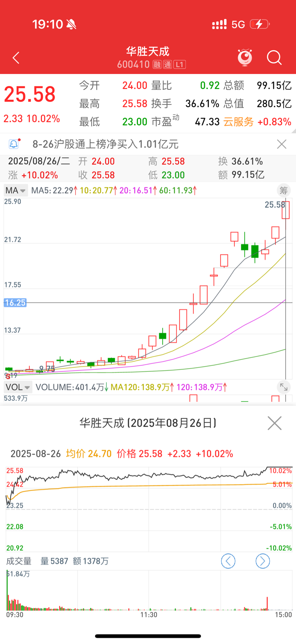This screenshot has height=644, width=296.
Task: Tap the 额 1378万 readout
Action: tap(91, 561)
